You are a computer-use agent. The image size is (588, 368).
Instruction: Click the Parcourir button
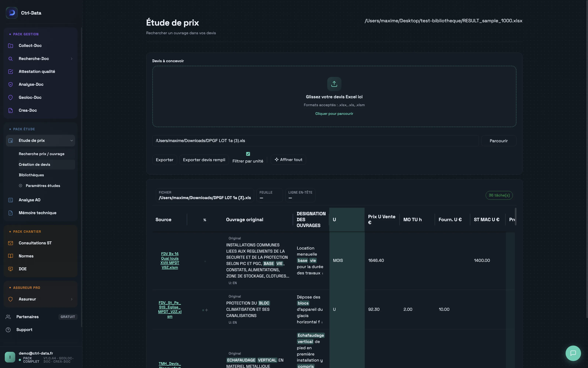click(499, 141)
